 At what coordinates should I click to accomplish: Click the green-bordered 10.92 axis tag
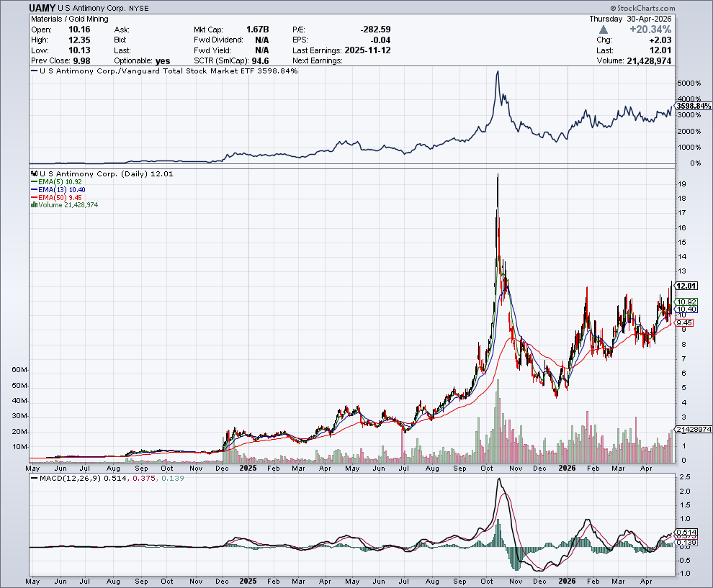coord(686,302)
